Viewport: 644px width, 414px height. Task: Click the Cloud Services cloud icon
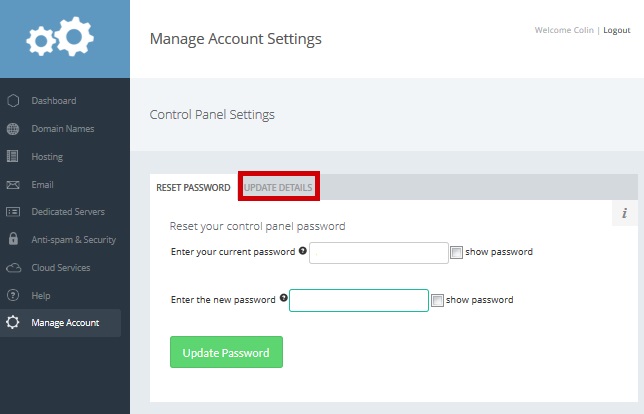pyautogui.click(x=13, y=268)
